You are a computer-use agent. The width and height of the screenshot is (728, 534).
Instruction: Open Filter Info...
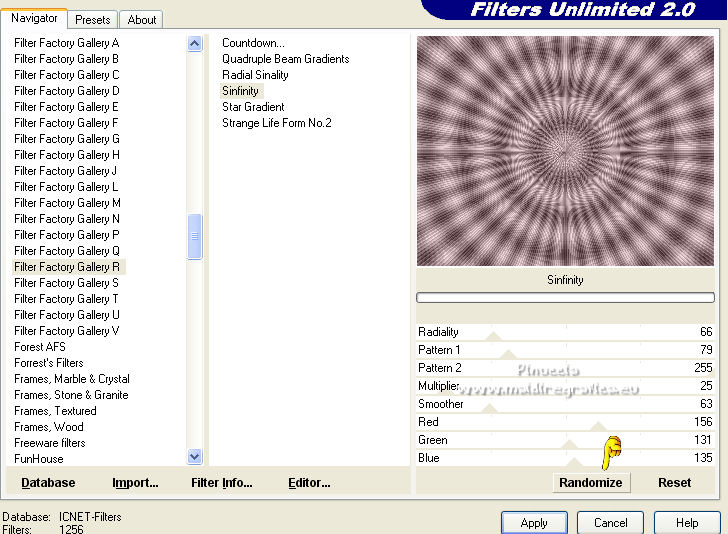tap(222, 483)
